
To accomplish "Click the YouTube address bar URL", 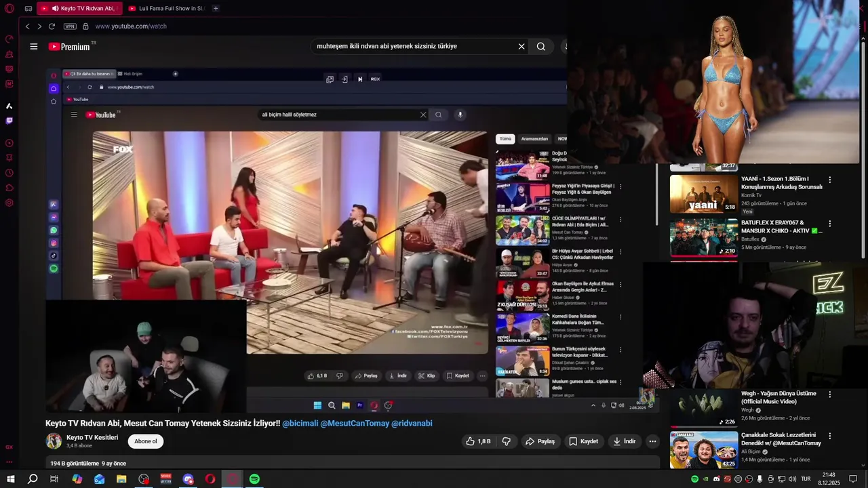I will click(x=131, y=26).
